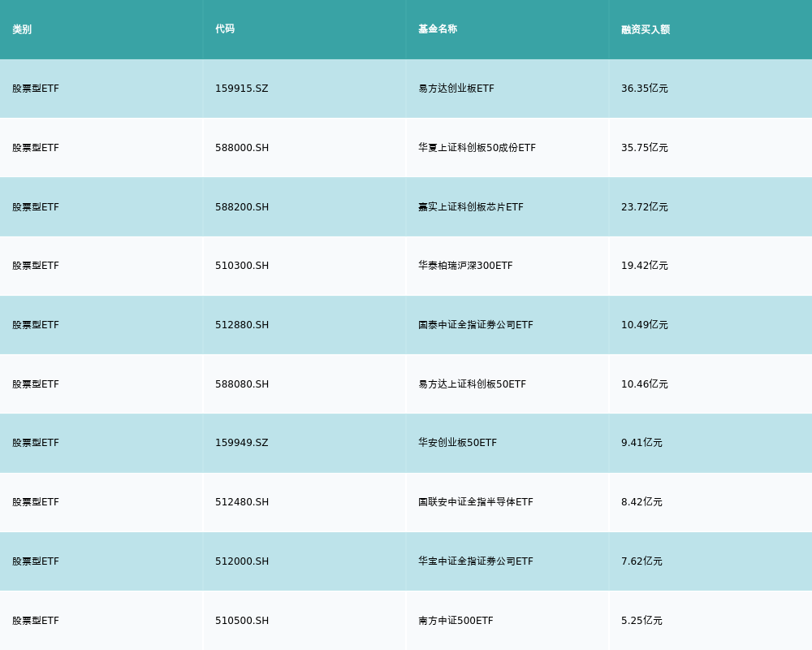Viewport: 812px width, 650px height.
Task: Click the 36.35亿元 value
Action: coord(644,89)
